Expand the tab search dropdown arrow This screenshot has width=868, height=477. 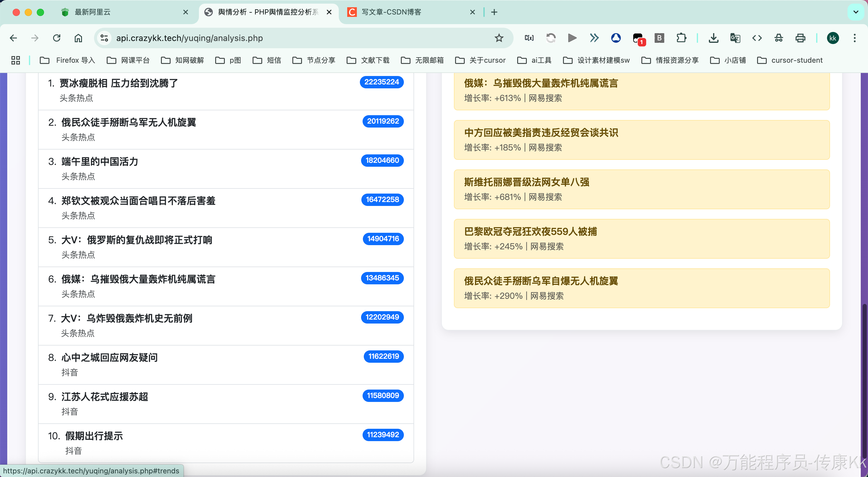(856, 12)
